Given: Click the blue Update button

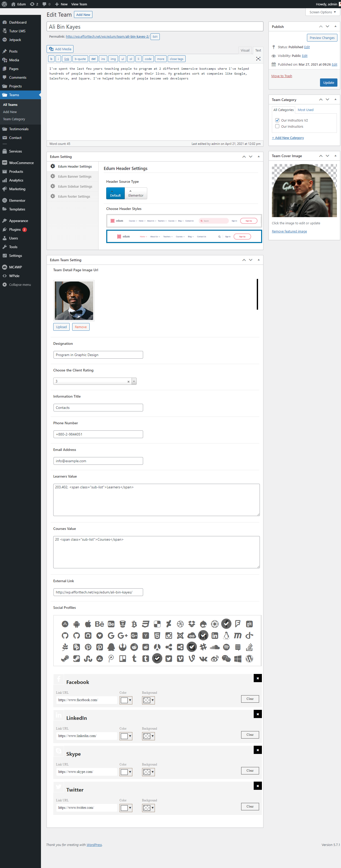Looking at the screenshot, I should click(x=328, y=83).
